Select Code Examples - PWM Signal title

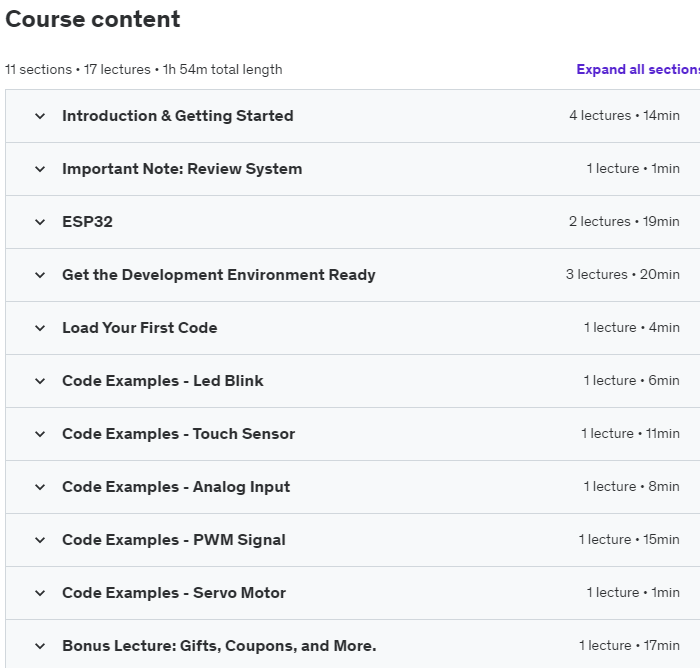pyautogui.click(x=174, y=540)
